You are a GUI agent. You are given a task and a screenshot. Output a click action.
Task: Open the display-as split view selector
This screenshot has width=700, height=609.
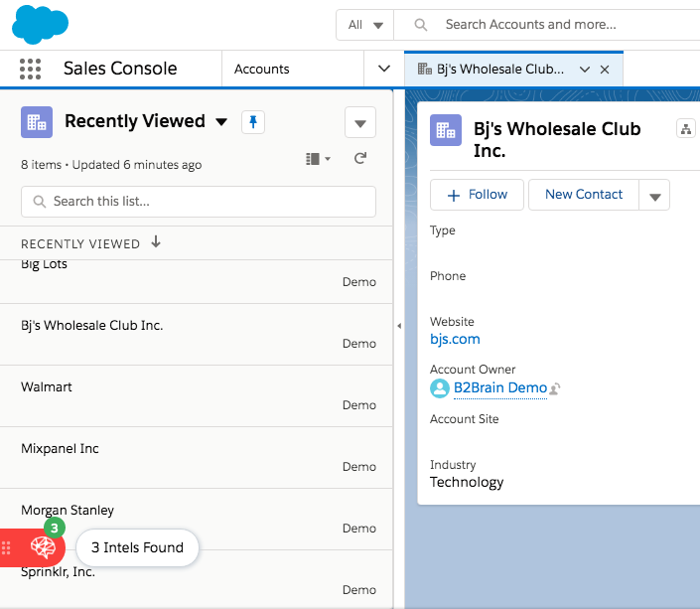(x=318, y=159)
